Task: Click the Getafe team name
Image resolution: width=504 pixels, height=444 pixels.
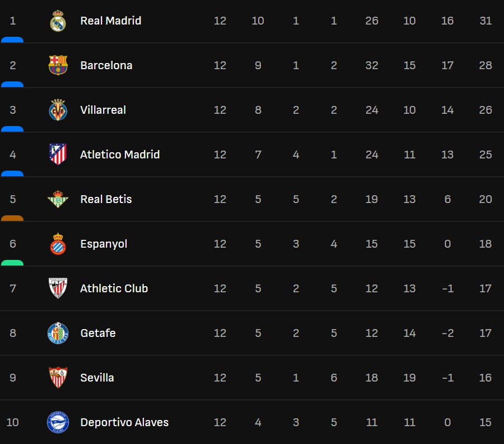Action: pyautogui.click(x=98, y=333)
